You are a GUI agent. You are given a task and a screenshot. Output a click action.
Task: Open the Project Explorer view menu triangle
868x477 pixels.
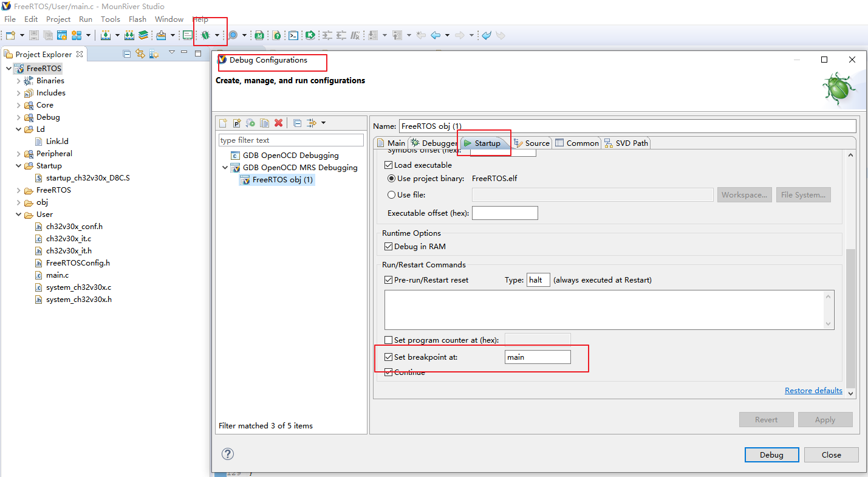pos(172,53)
